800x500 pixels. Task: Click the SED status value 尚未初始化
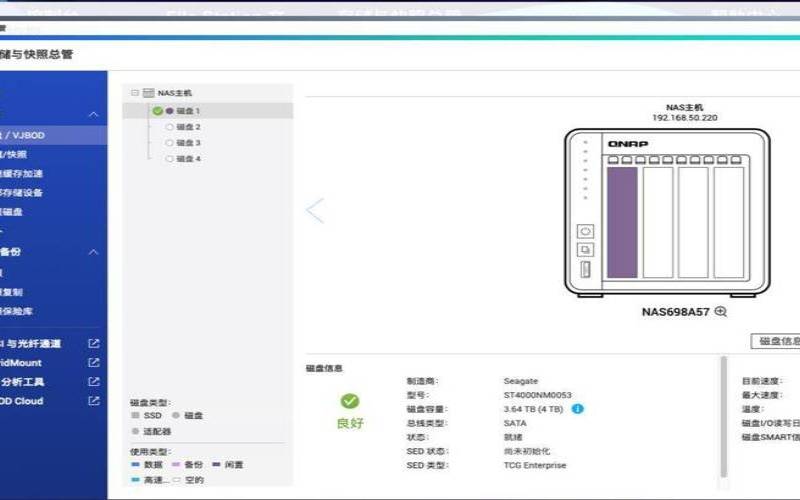click(x=527, y=451)
